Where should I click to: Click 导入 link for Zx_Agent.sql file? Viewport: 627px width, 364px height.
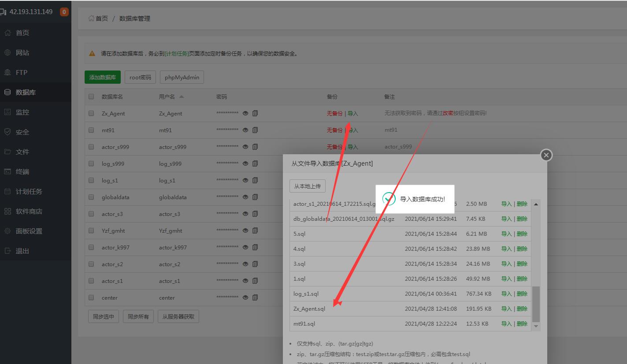click(506, 308)
